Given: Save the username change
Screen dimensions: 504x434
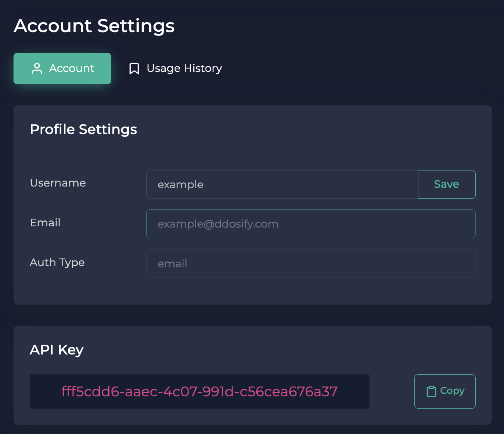Looking at the screenshot, I should [446, 184].
